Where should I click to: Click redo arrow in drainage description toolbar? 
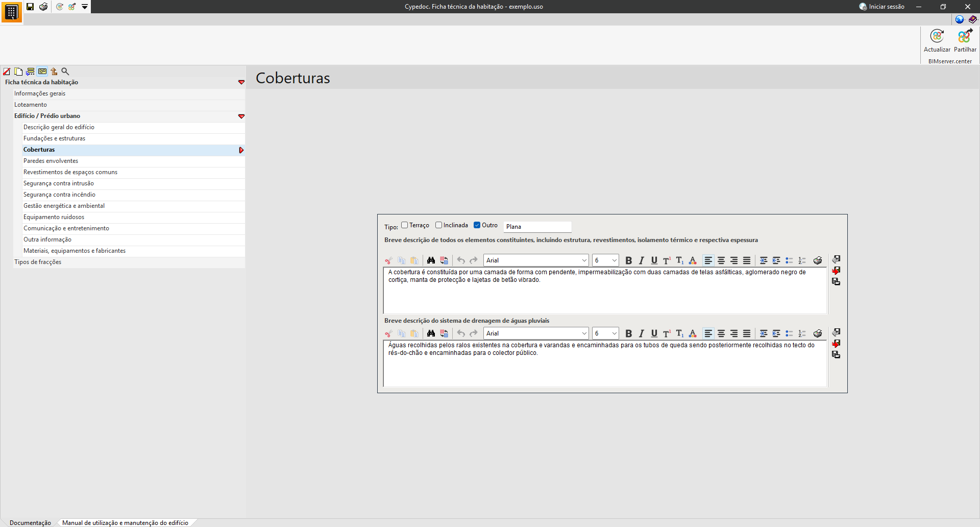pos(474,333)
